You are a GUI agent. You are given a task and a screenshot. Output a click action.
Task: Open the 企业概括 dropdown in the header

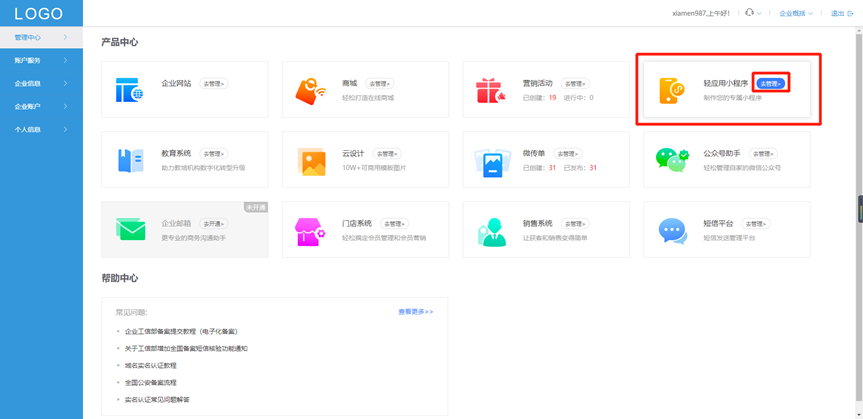(x=796, y=13)
